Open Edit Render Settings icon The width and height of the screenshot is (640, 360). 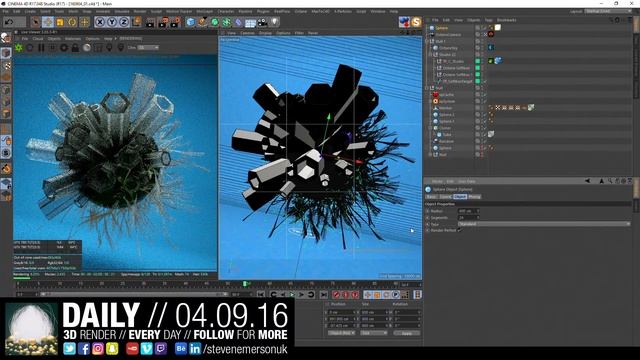pyautogui.click(x=176, y=22)
